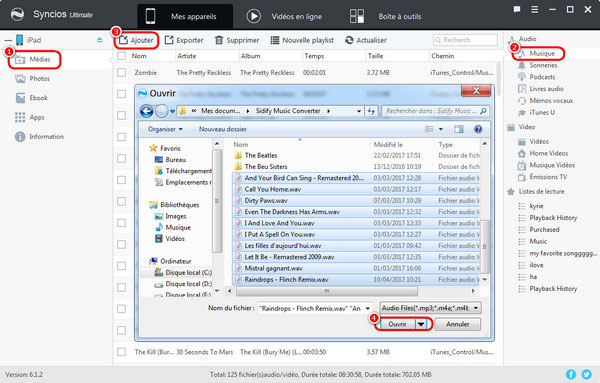Open Apps section in sidebar
Screen dimensions: 600x383
tap(30, 117)
